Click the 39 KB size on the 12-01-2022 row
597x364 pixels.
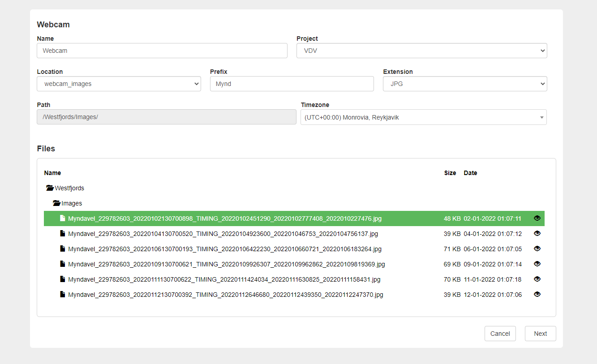click(452, 295)
